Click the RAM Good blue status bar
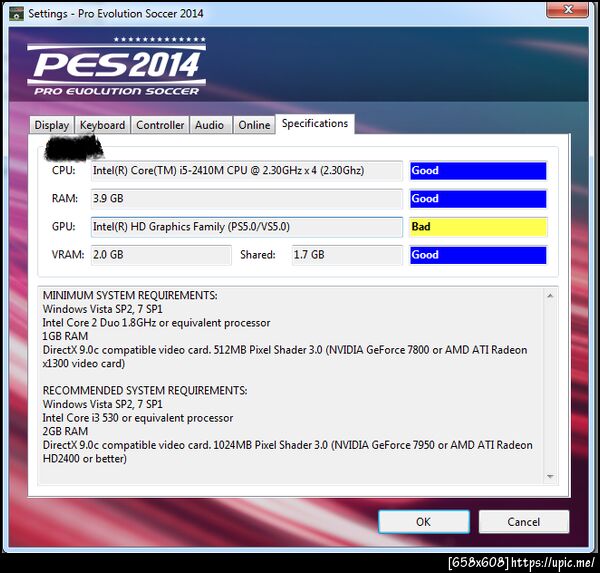 (x=478, y=199)
